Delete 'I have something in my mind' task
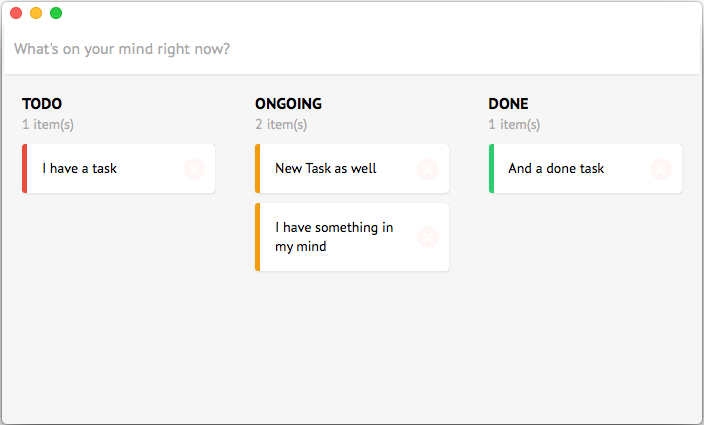Viewport: 704px width, 425px height. click(427, 237)
